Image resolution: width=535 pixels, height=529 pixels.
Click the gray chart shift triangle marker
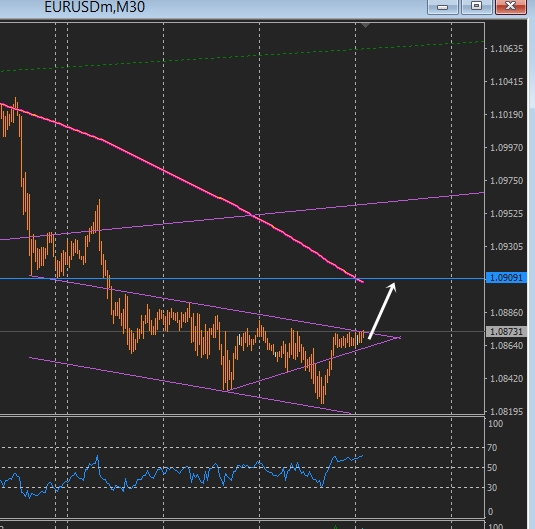tap(365, 26)
